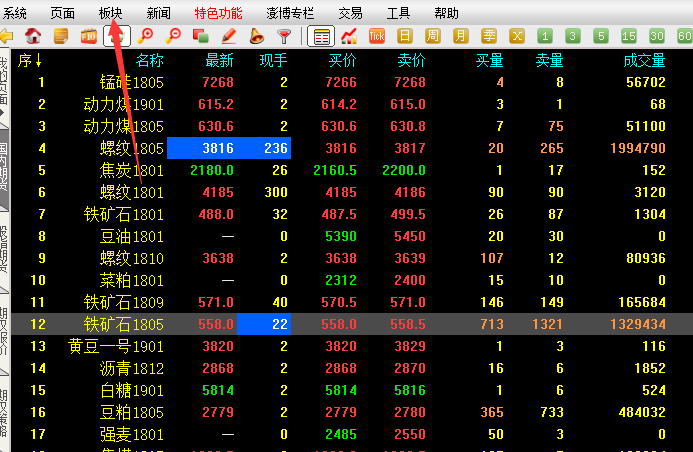
Task: Click the red filter funnel icon
Action: pos(285,37)
